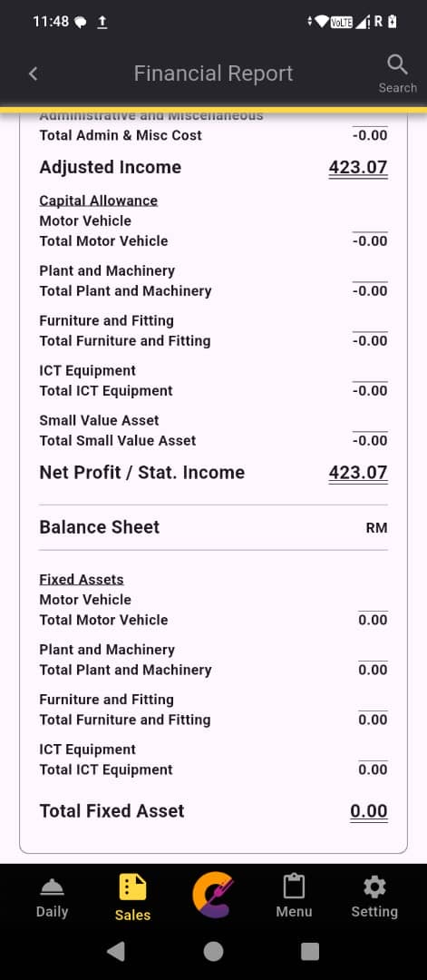Tap the Financial Report title

214,73
